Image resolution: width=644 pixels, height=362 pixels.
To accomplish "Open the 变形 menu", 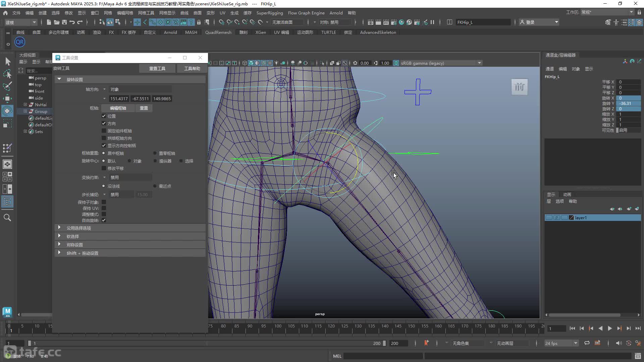I will (210, 13).
